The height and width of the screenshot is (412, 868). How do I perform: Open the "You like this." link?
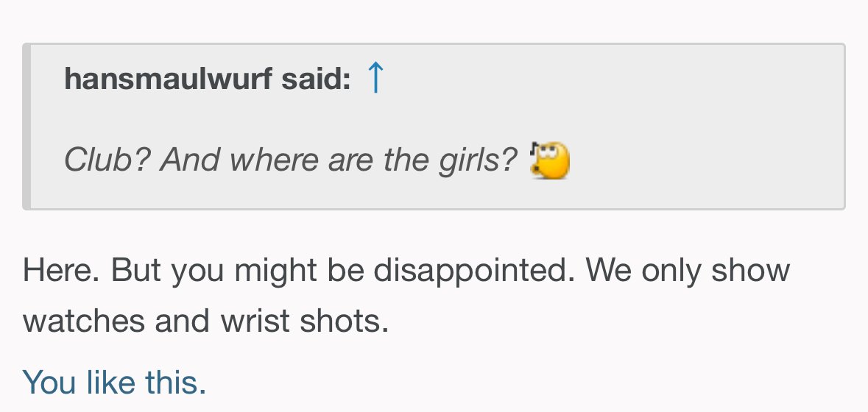click(114, 382)
